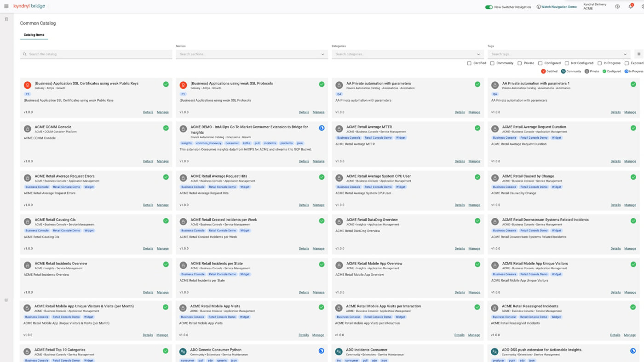Open the Section search dropdown
The width and height of the screenshot is (644, 362).
tap(252, 54)
